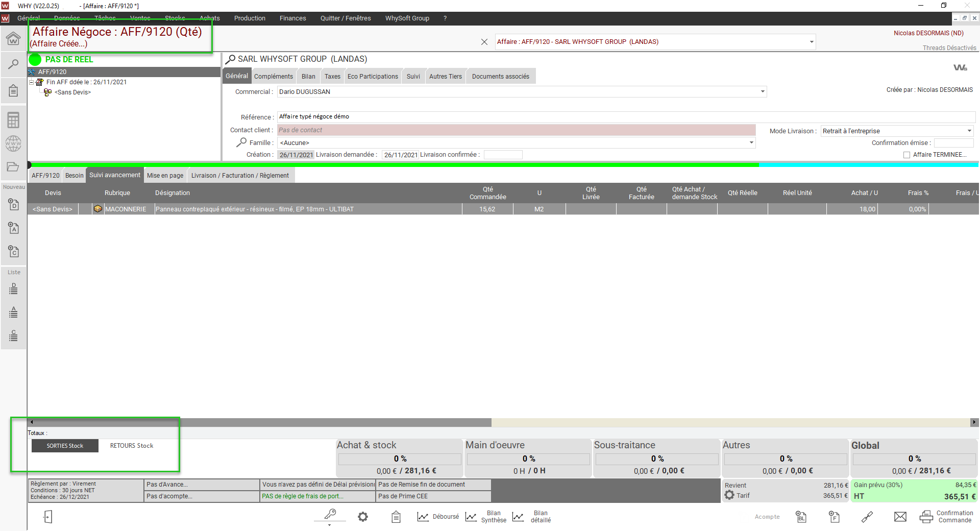Viewport: 980px width, 531px height.
Task: Open the key icon dropdown arrow
Action: pyautogui.click(x=330, y=524)
